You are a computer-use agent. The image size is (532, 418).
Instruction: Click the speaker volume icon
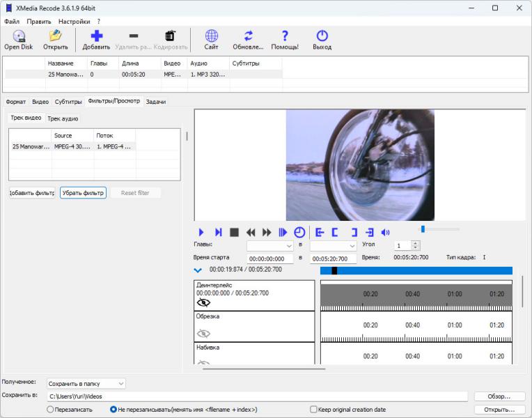tap(386, 232)
